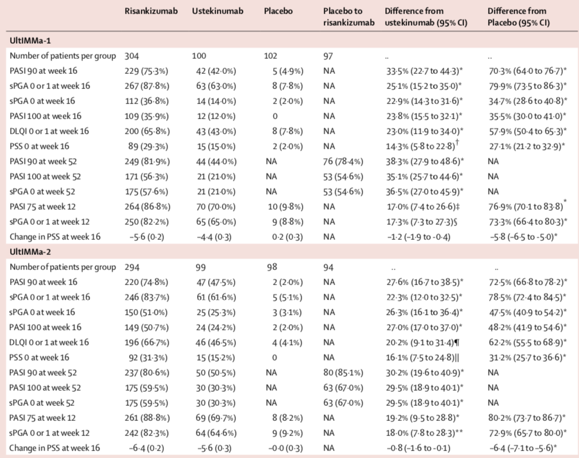
Task: Select "−5·8 (−6·5 to −5·0)*" value
Action: click(523, 237)
